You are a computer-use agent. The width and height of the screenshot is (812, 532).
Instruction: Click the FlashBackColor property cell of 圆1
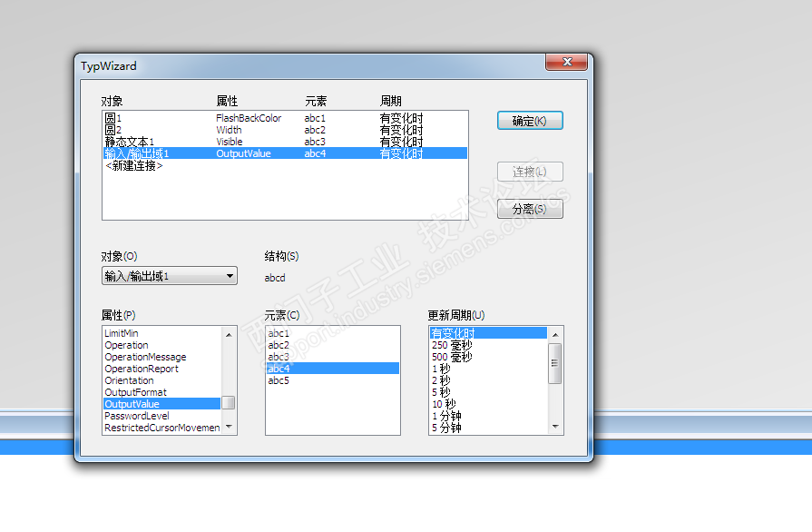(x=249, y=118)
